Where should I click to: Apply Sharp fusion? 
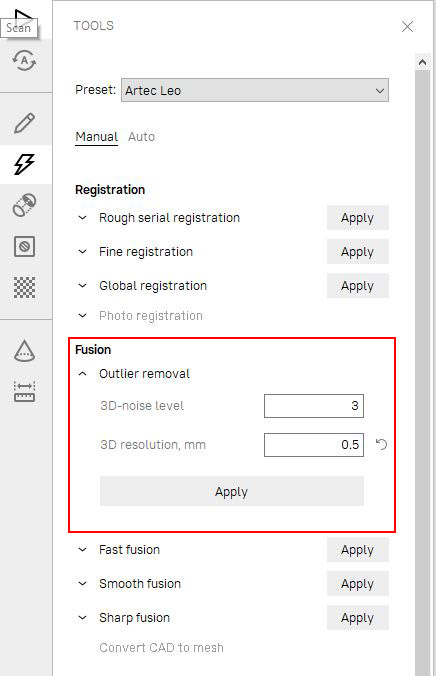pyautogui.click(x=358, y=618)
